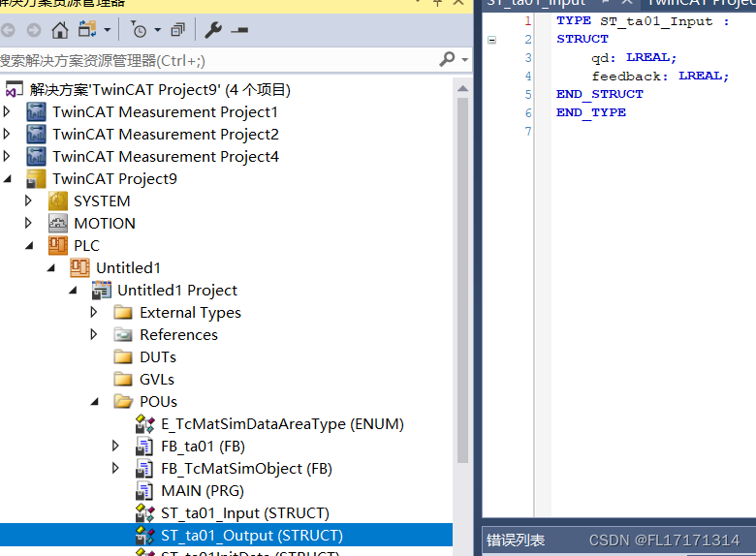The width and height of the screenshot is (756, 556).
Task: Click the ST_ta01_Input struct icon
Action: [x=144, y=513]
